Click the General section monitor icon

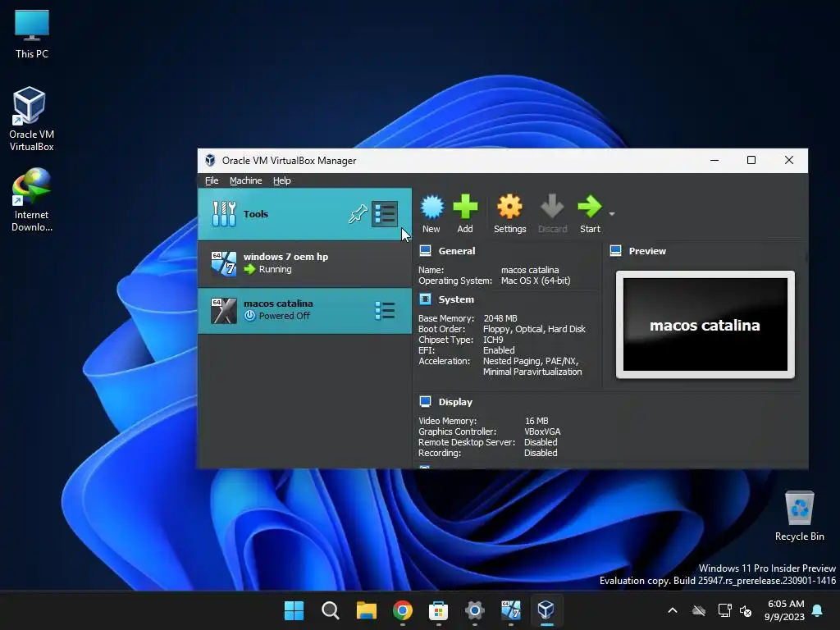[426, 250]
